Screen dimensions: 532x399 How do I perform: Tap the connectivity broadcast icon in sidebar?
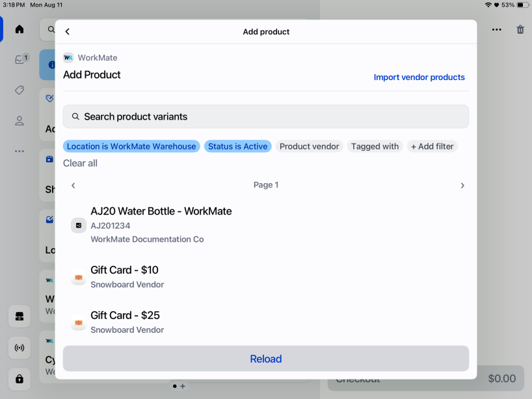point(20,348)
